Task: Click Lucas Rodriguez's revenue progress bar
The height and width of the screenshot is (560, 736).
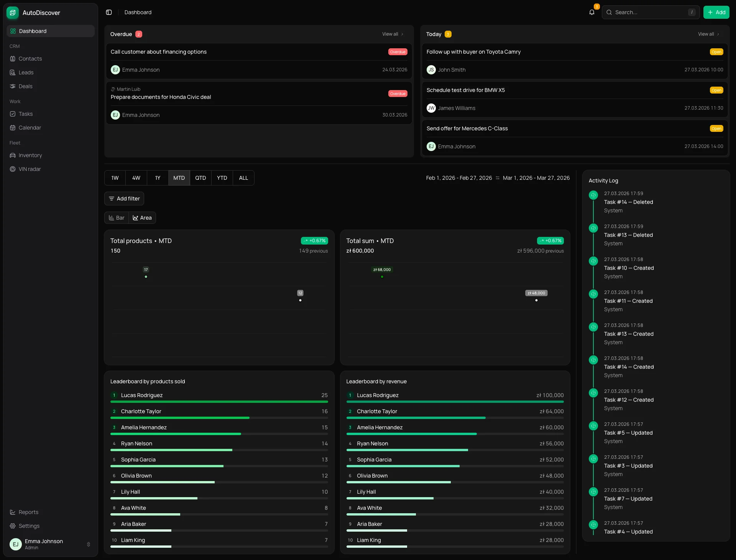Action: coord(455,402)
